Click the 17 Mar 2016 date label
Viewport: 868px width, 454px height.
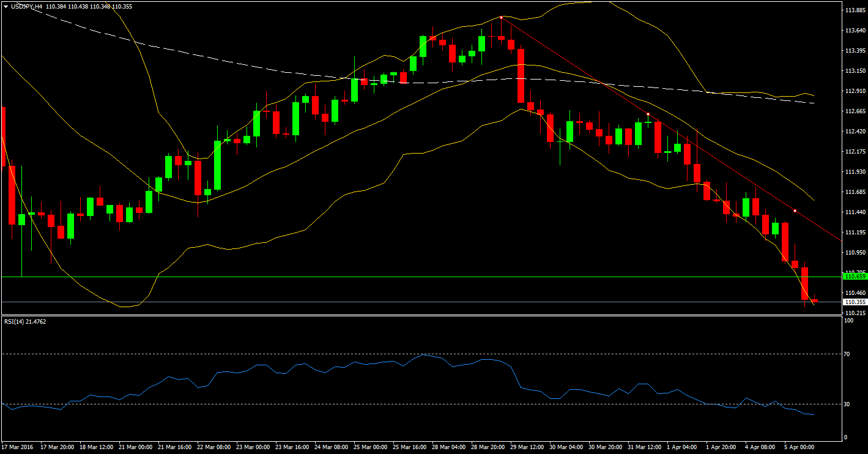pos(18,447)
